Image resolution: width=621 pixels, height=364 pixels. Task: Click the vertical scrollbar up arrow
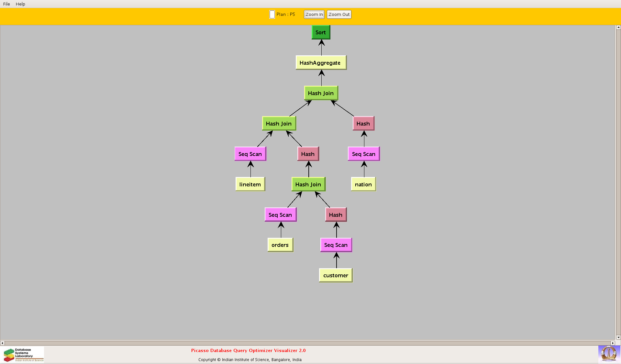pos(618,28)
